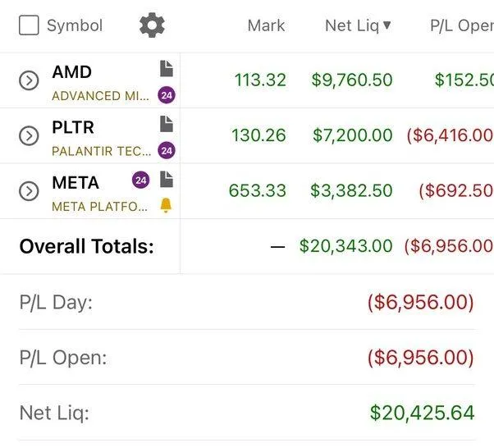This screenshot has height=448, width=494.
Task: Select the PLTR ticker symbol
Action: (x=73, y=127)
